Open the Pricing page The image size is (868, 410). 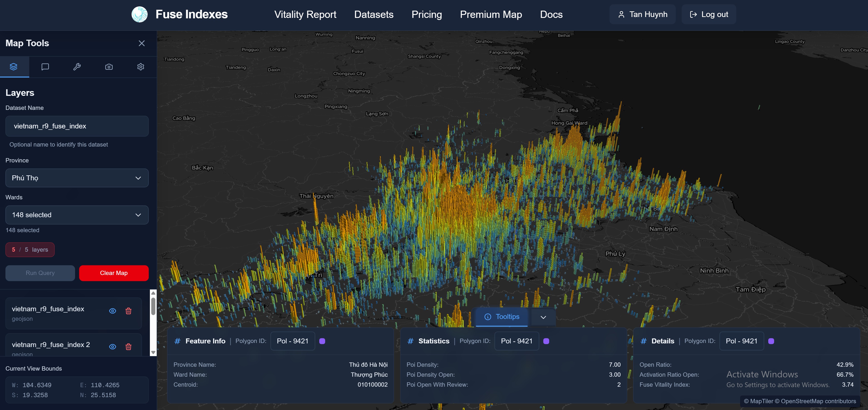coord(427,14)
